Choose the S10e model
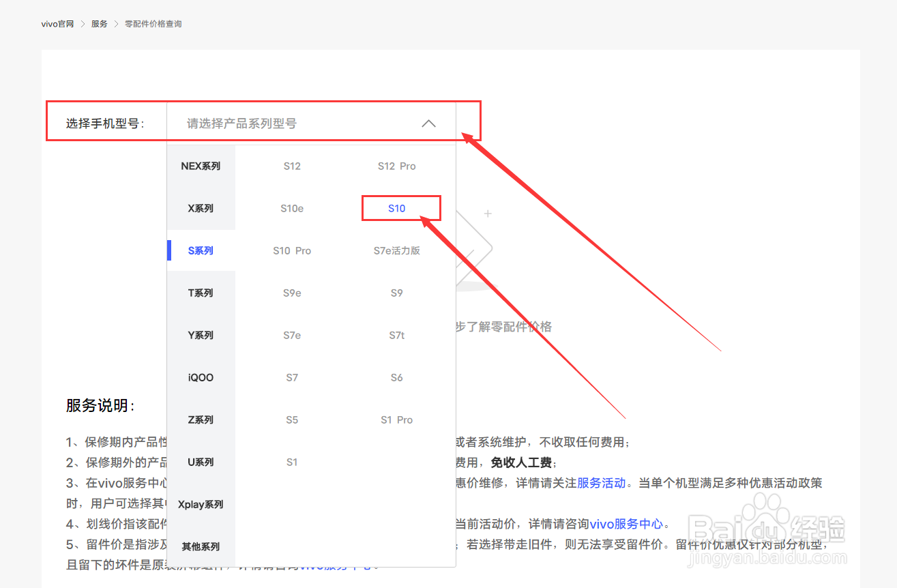Viewport: 897px width, 588px height. (292, 208)
